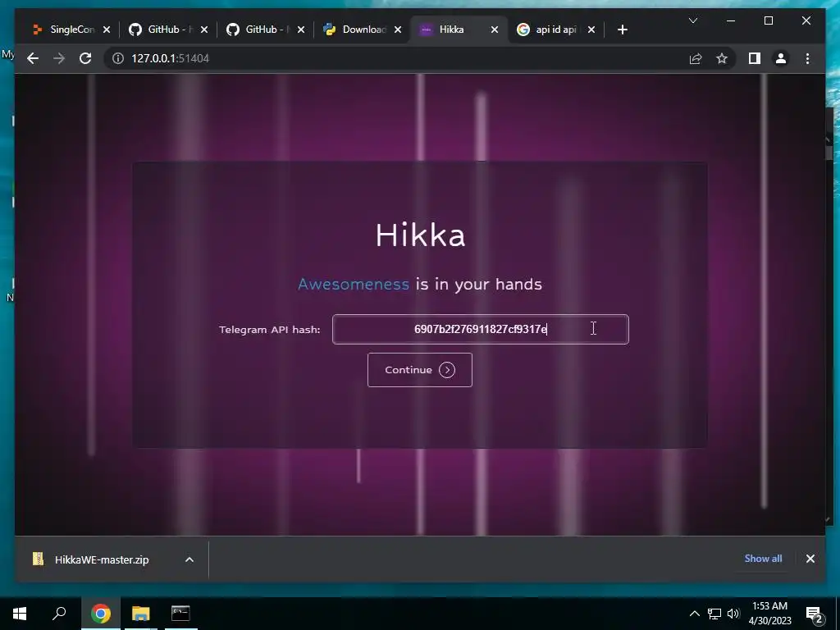Open the Chrome three-dot menu
840x630 pixels.
[807, 58]
